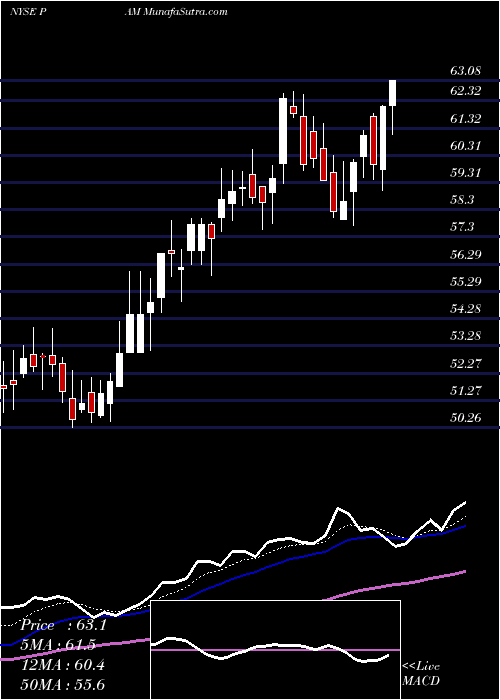Viewport: 500px width, 700px height.
Task: Click the tall white candle body reaching 62.32
Action: point(283,131)
